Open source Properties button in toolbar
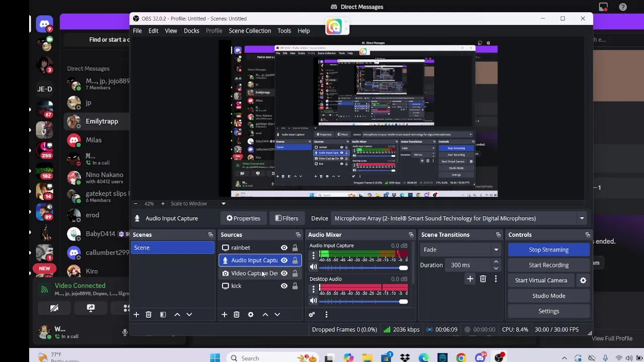This screenshot has width=644, height=362. click(243, 218)
